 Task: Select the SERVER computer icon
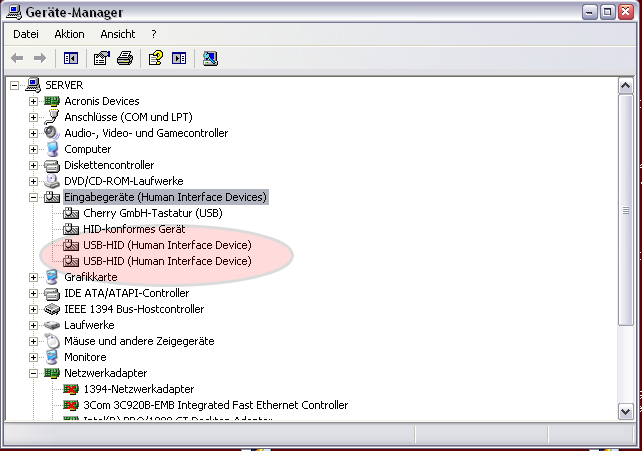coord(33,85)
